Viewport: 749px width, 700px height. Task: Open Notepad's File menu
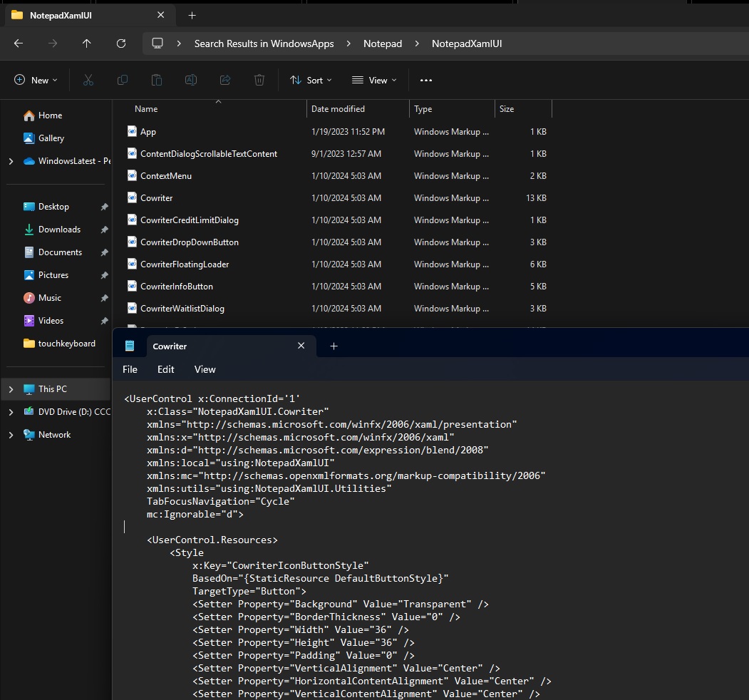tap(130, 369)
